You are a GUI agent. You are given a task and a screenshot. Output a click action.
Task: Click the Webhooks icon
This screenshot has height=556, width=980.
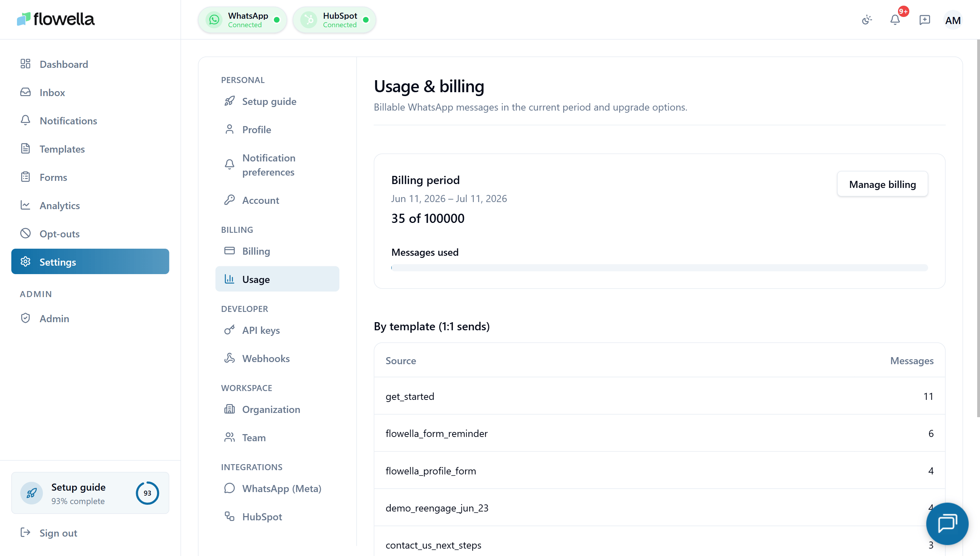[230, 358]
